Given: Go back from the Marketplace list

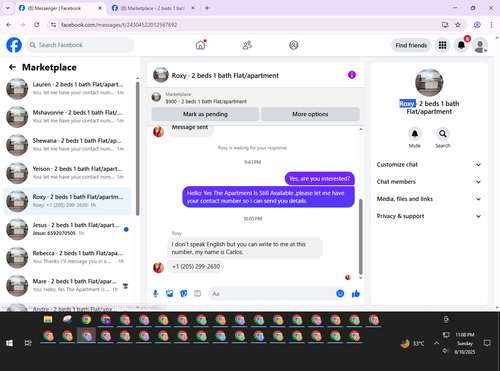Looking at the screenshot, I should point(12,67).
